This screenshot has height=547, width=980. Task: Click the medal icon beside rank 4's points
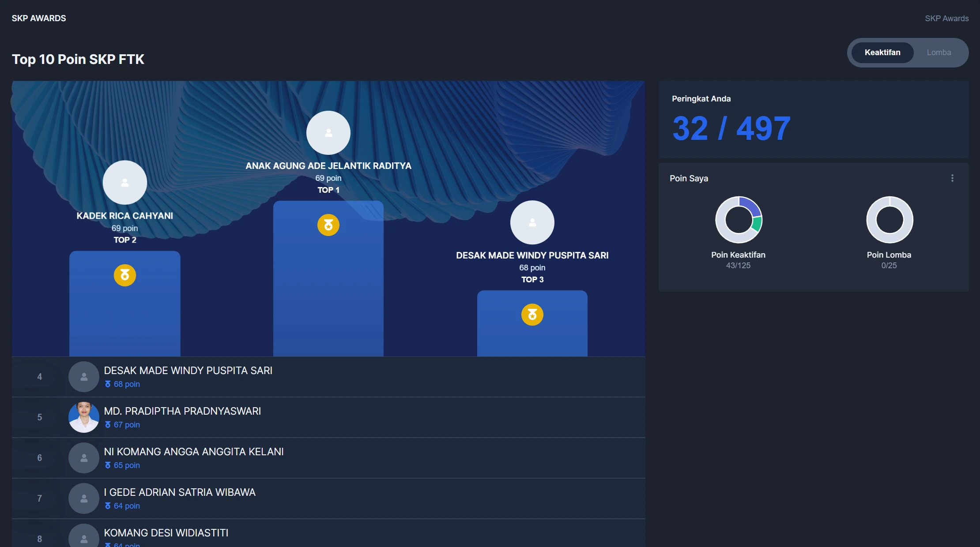pyautogui.click(x=107, y=384)
